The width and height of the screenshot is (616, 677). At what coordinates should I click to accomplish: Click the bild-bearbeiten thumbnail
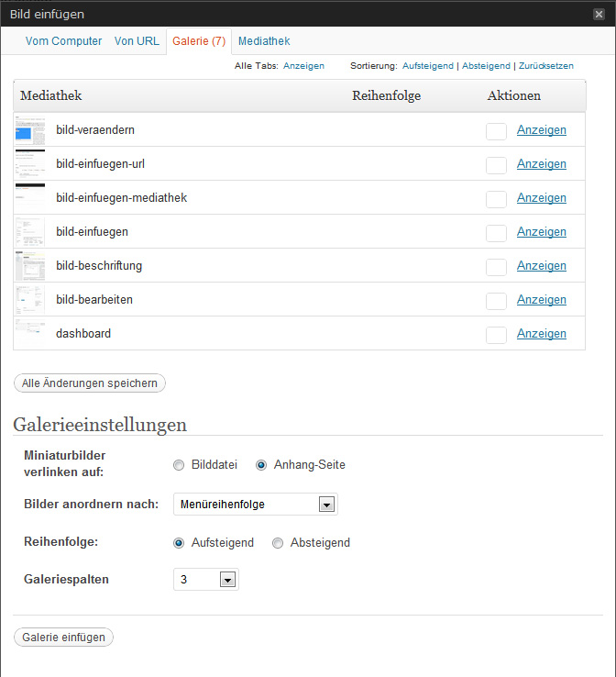point(29,300)
